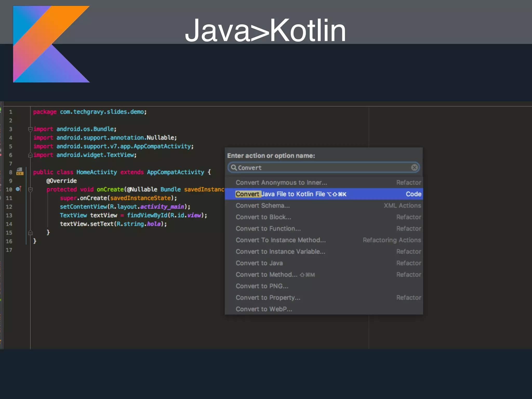The height and width of the screenshot is (399, 532).
Task: Select Convert to Java option
Action: [x=259, y=263]
